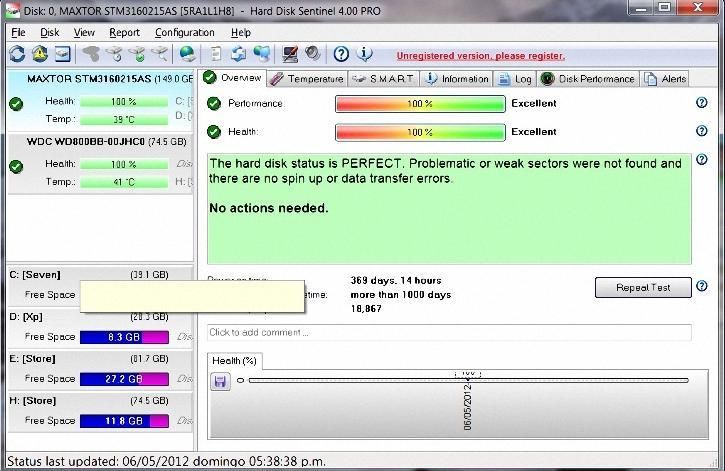Image resolution: width=725 pixels, height=471 pixels.
Task: Click the globe icon in toolbar
Action: pyautogui.click(x=187, y=54)
